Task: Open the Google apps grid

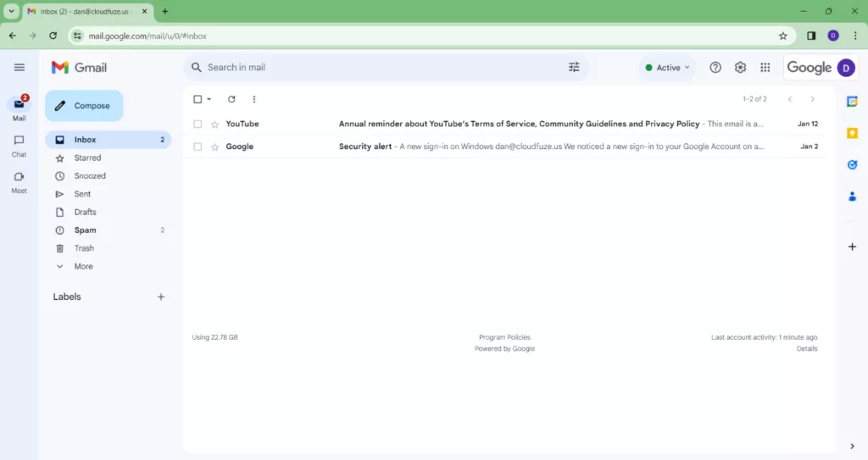Action: tap(765, 68)
